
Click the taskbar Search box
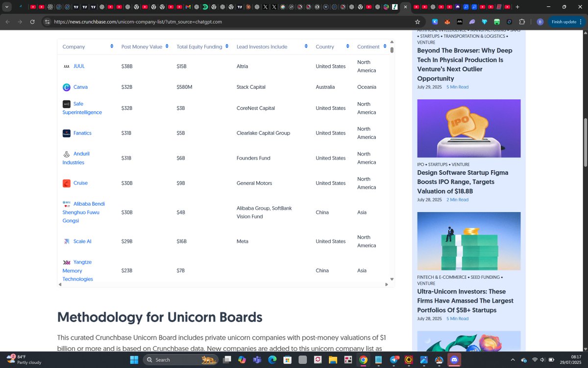click(181, 360)
